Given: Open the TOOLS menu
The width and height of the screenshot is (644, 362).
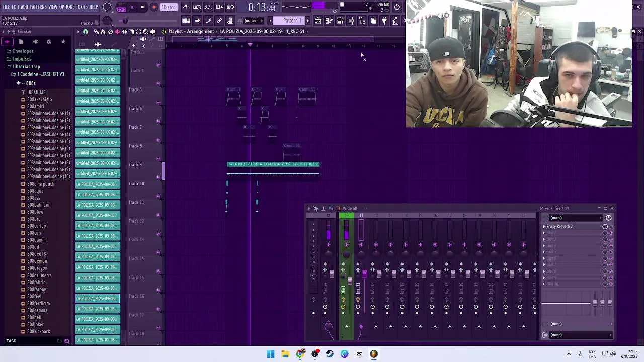Looking at the screenshot, I should [82, 7].
